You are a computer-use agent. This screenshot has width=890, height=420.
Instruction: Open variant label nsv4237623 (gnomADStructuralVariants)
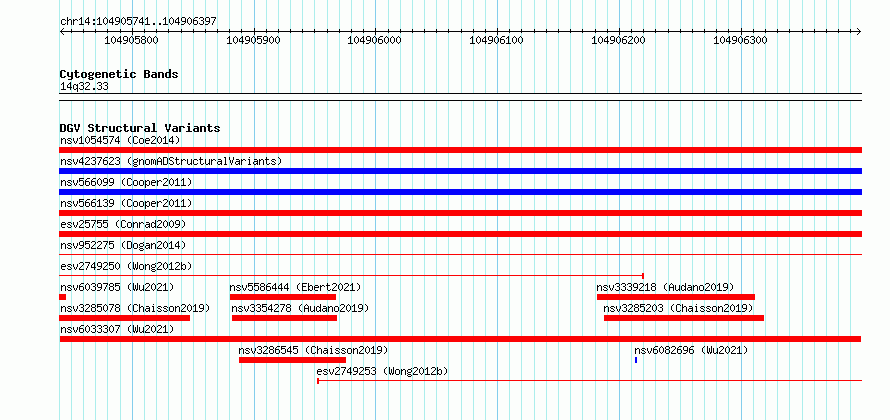[x=171, y=161]
